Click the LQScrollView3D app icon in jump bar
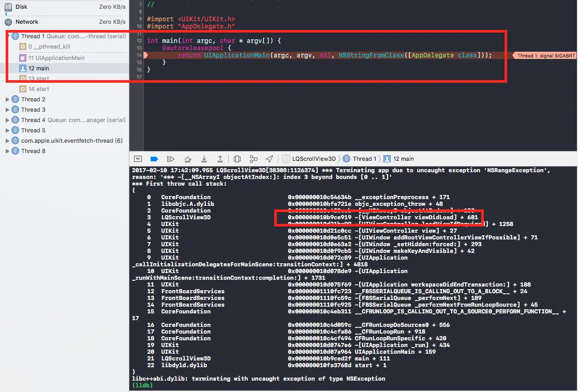The image size is (578, 392). [286, 159]
